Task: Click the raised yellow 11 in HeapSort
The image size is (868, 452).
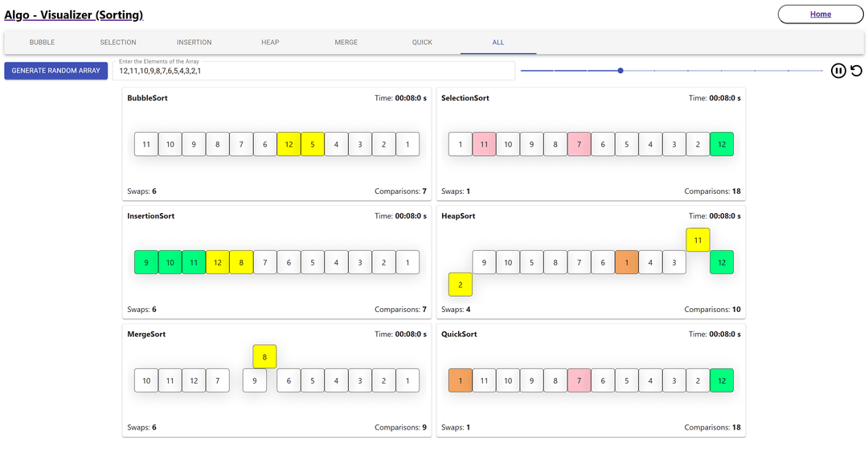Action: coord(698,240)
